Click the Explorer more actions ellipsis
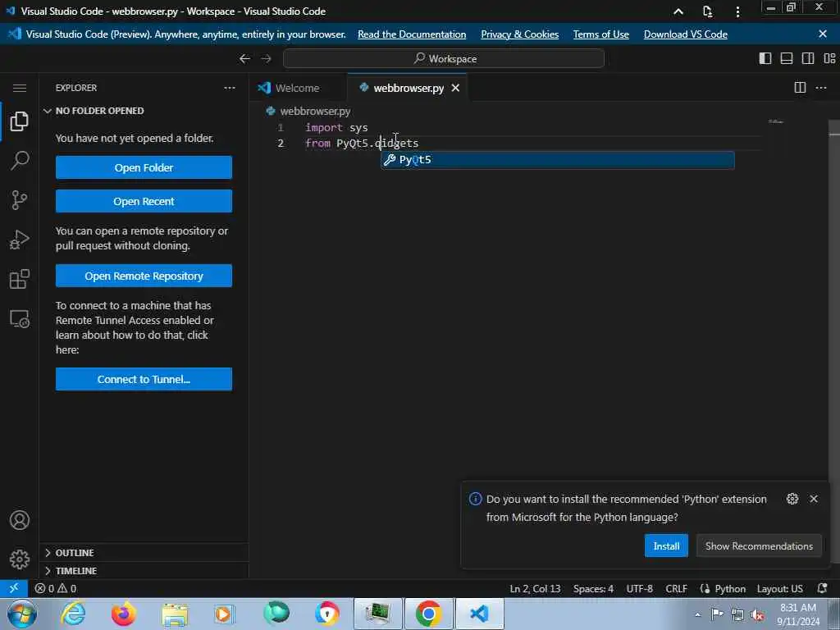This screenshot has height=630, width=840. pyautogui.click(x=230, y=88)
